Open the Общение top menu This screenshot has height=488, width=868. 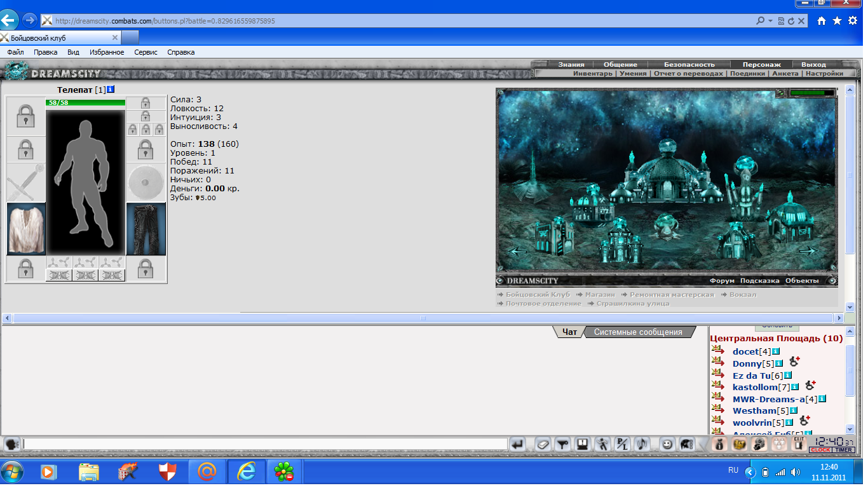(x=620, y=64)
